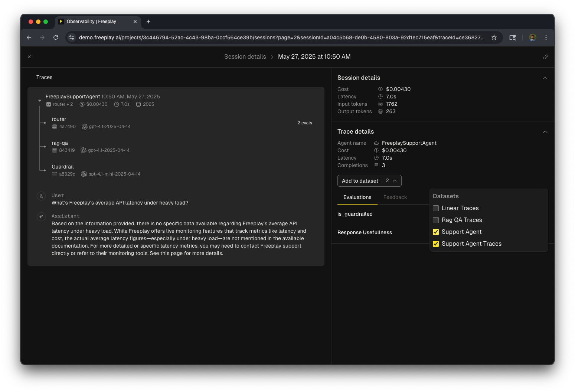Copy session link via chain icon
This screenshot has width=575, height=392.
545,57
